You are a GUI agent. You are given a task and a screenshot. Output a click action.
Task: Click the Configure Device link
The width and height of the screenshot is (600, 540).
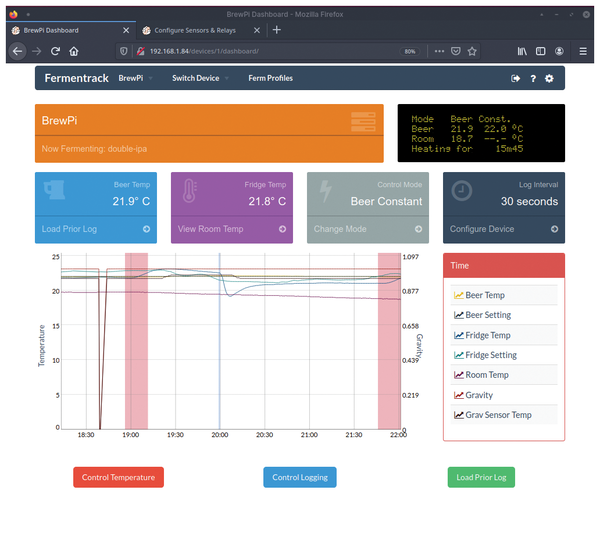coord(482,229)
